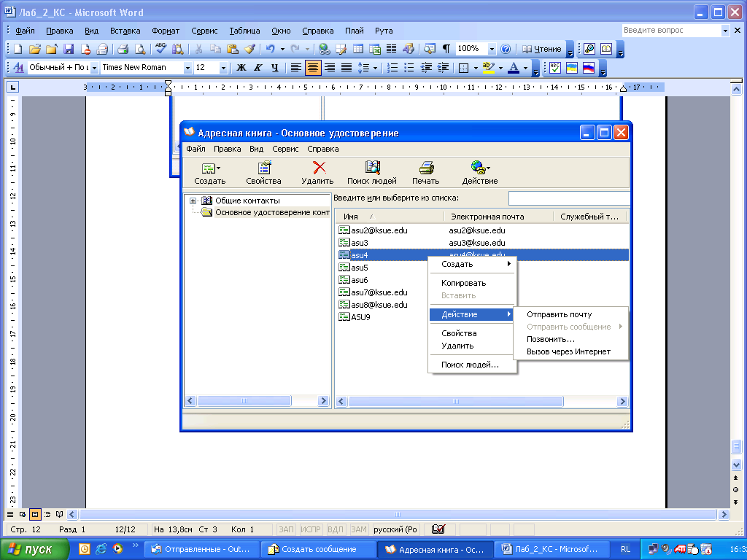Click the Ukrainian flag language icon
This screenshot has width=747, height=560.
pyautogui.click(x=572, y=68)
